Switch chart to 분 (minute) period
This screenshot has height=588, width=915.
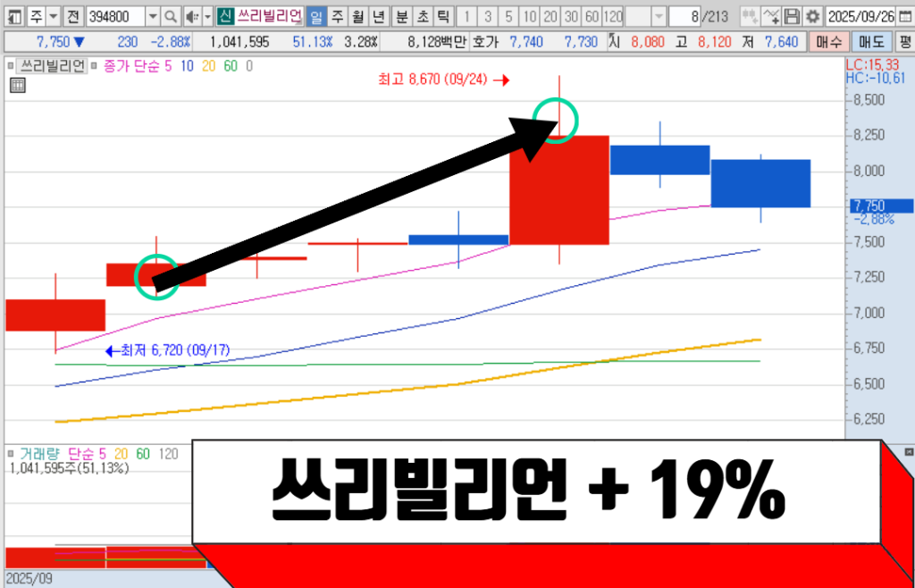401,17
